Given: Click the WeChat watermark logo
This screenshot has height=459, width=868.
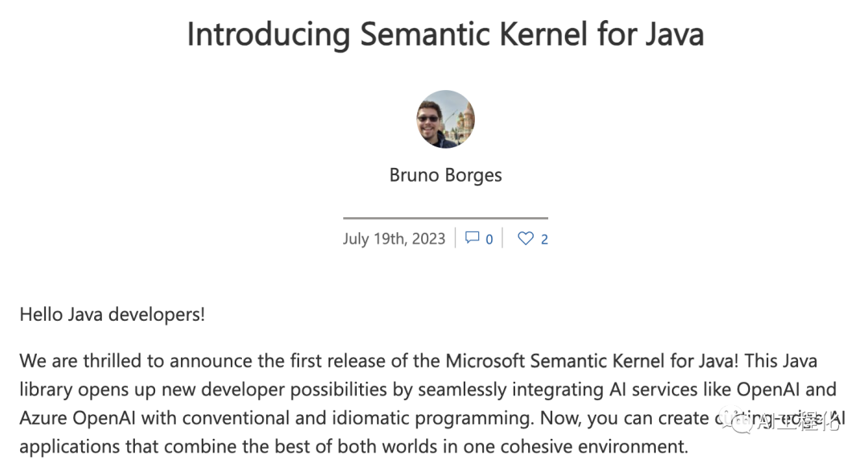Looking at the screenshot, I should pos(739,420).
